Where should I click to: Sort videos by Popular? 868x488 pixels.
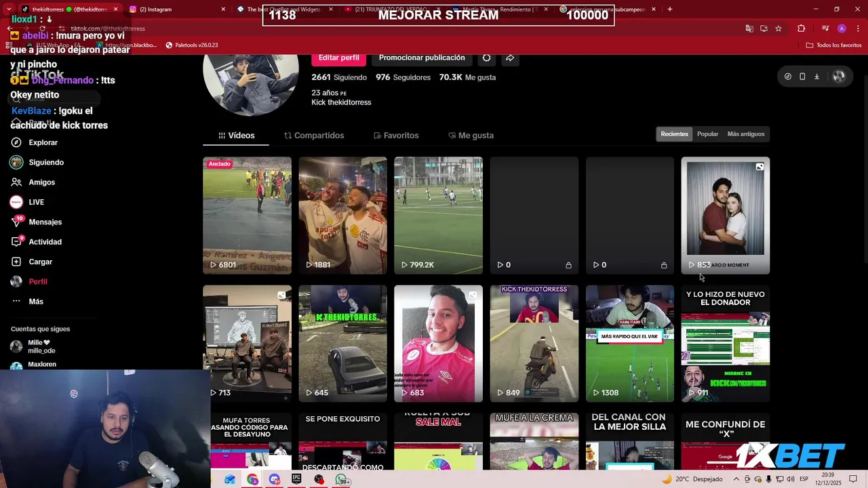click(x=707, y=134)
